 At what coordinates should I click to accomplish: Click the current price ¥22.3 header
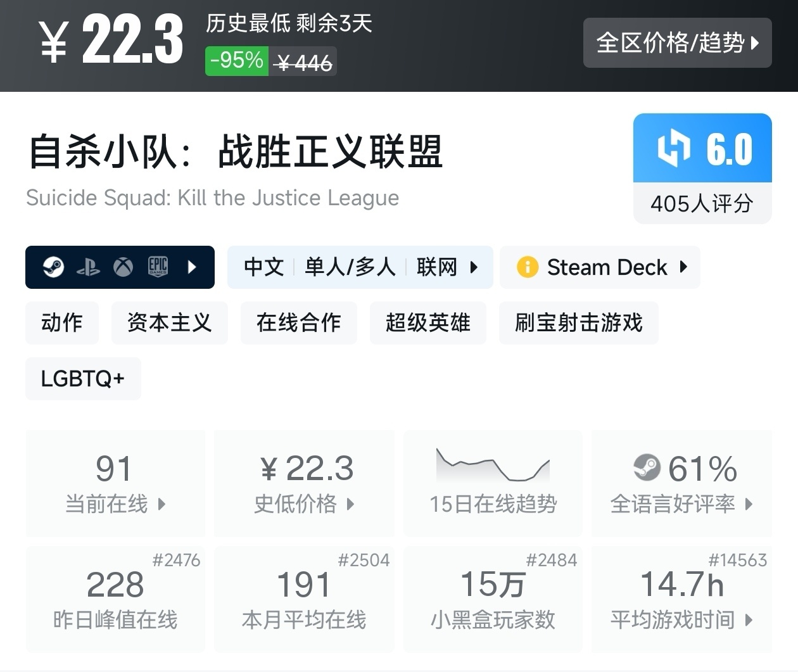(x=111, y=41)
